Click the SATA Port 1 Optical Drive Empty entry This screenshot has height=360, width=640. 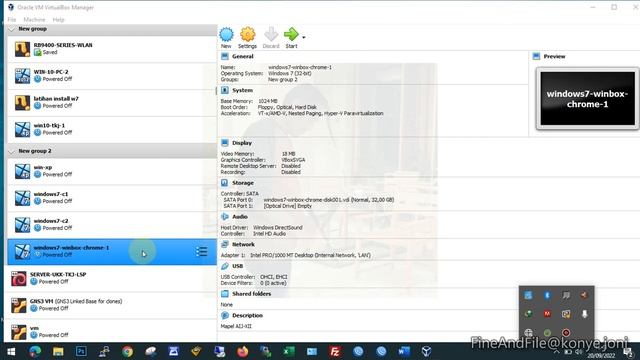pyautogui.click(x=287, y=206)
